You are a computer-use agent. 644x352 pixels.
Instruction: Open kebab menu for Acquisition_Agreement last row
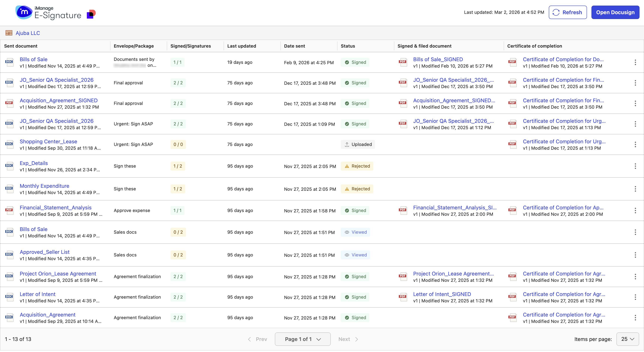click(635, 318)
